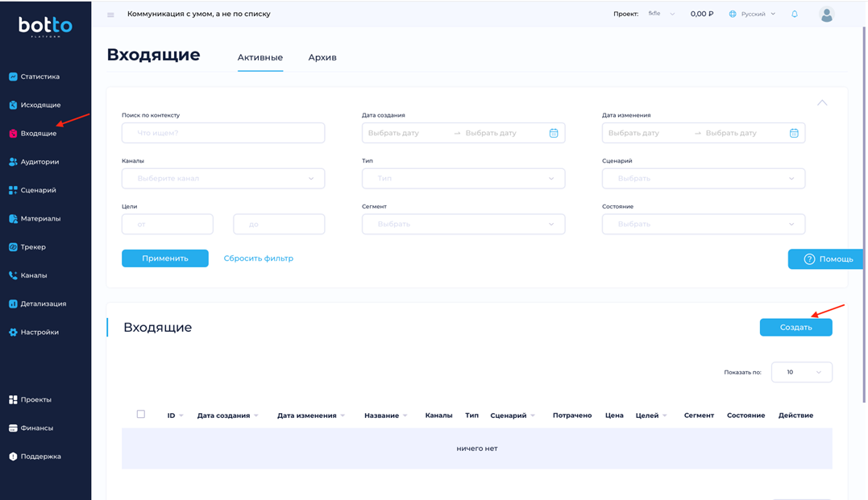This screenshot has height=500, width=868.
Task: Open Настройки gear icon in sidebar
Action: 13,333
